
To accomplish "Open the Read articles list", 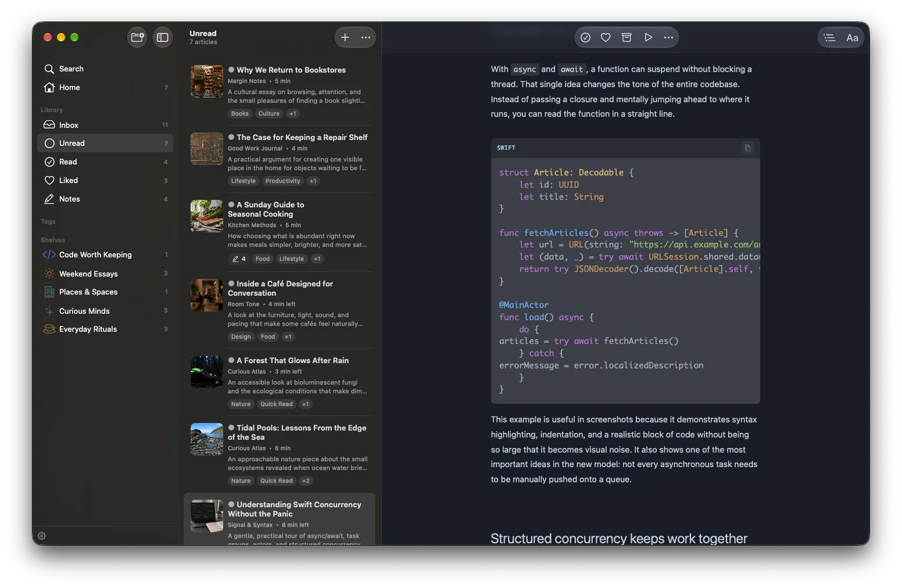I will pos(105,162).
